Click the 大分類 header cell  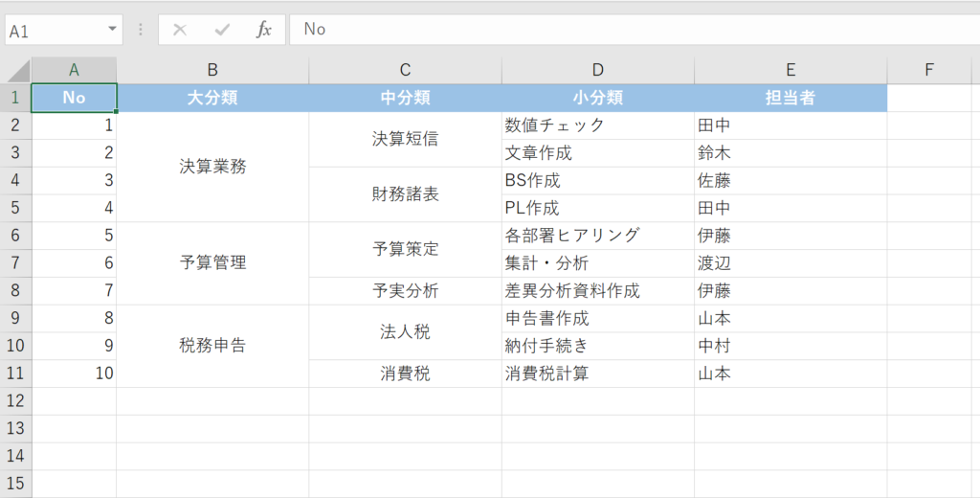coord(212,98)
